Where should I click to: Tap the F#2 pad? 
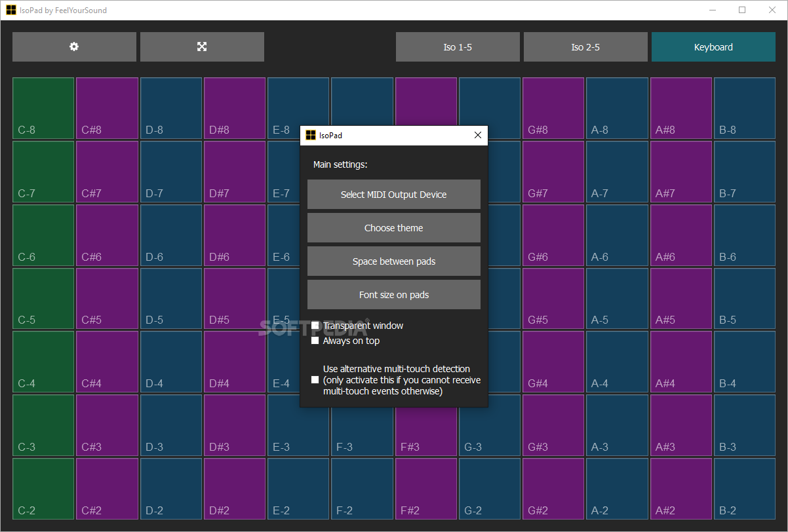click(x=426, y=489)
